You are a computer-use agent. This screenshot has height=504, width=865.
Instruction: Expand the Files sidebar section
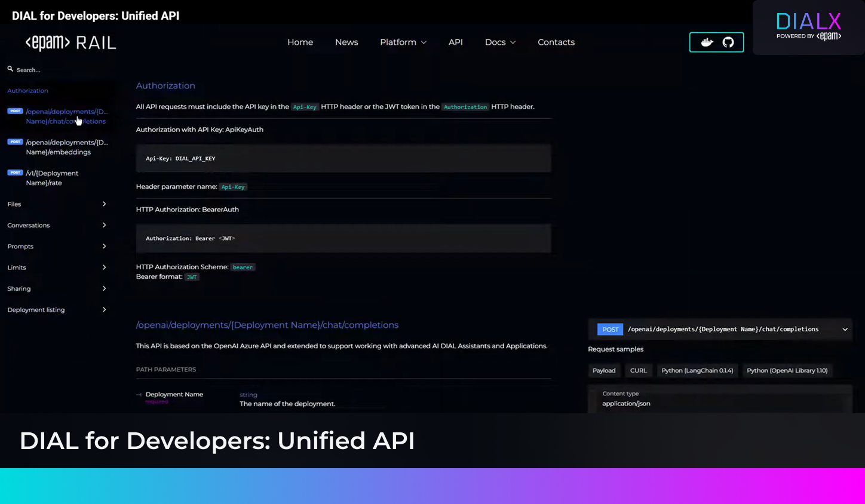tap(104, 204)
